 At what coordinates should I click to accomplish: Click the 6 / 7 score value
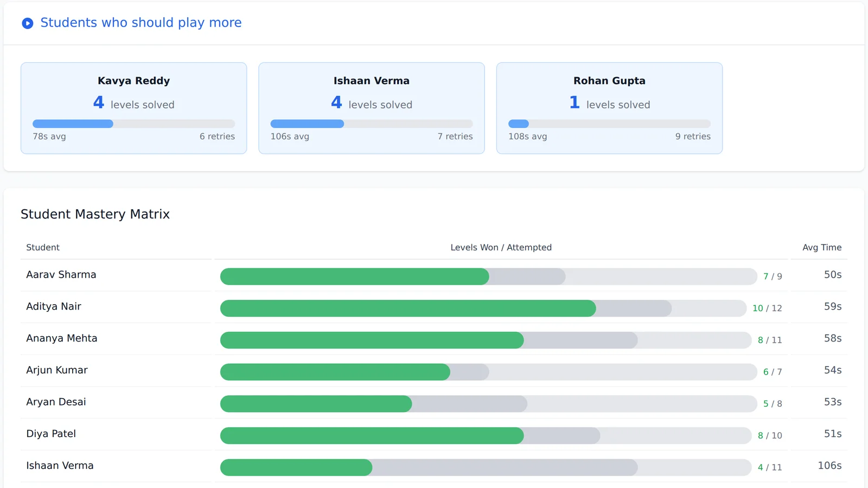coord(773,372)
